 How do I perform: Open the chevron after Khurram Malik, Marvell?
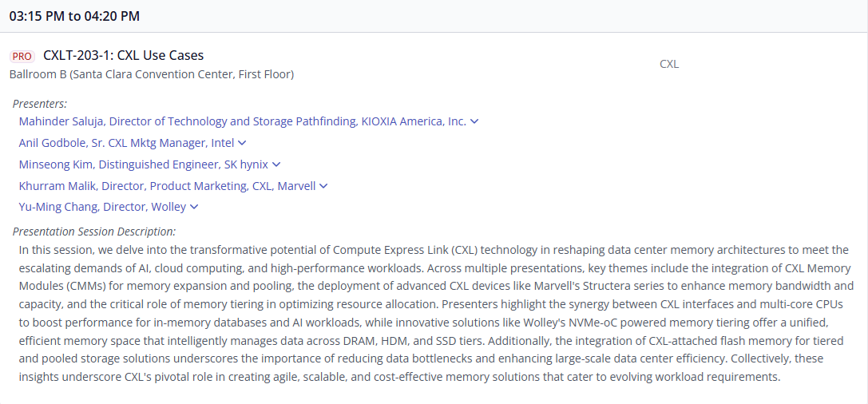[x=324, y=186]
